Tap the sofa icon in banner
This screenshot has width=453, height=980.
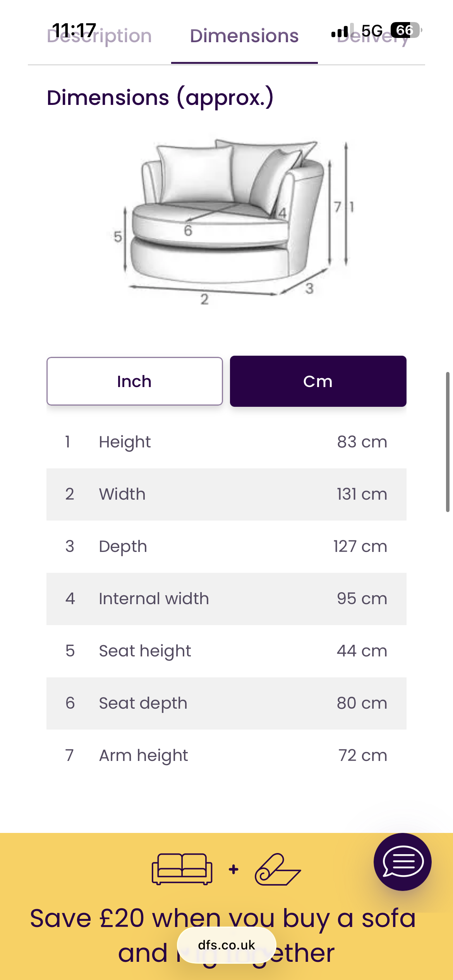[x=182, y=869]
